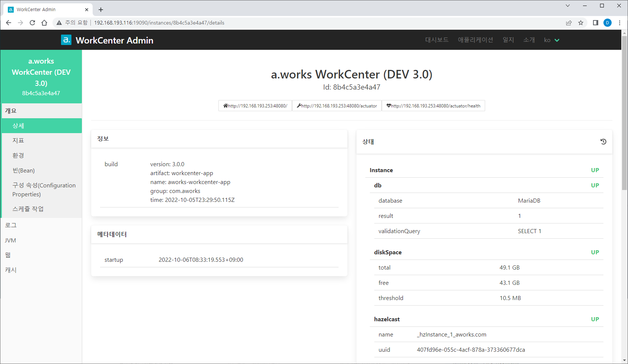Click the browser home icon
The width and height of the screenshot is (628, 364).
tap(44, 23)
